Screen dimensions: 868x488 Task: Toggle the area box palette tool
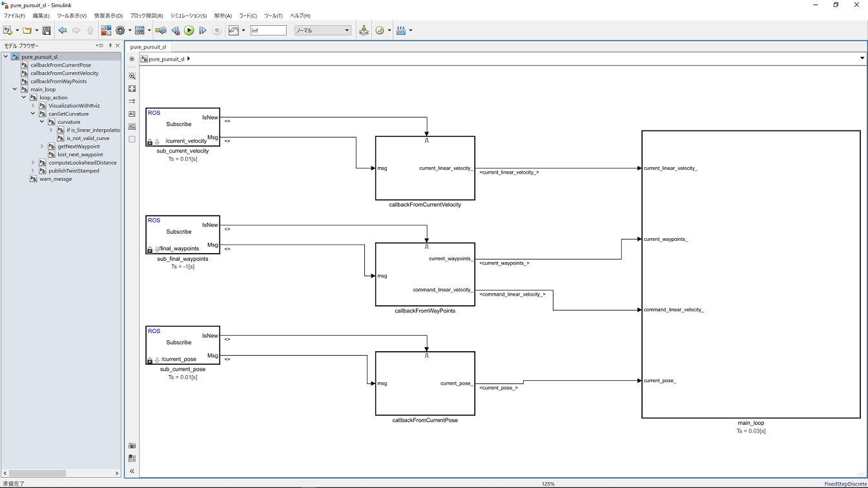[x=132, y=139]
